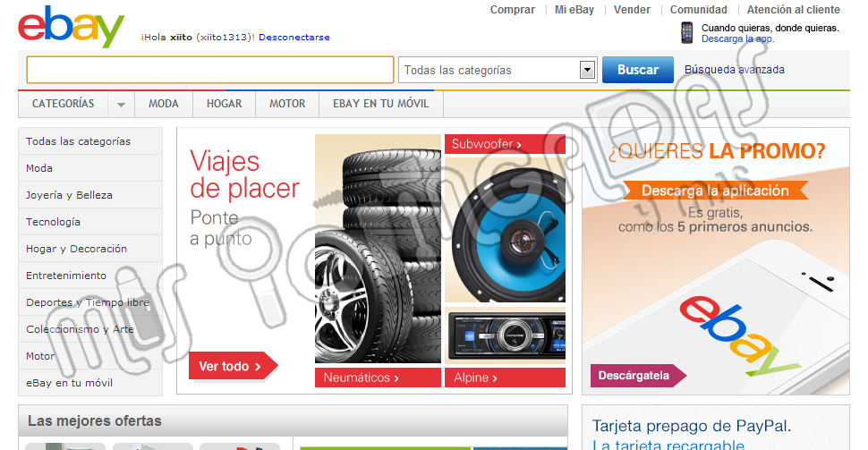Open the category dropdown arrow in search bar
This screenshot has width=868, height=450.
click(x=587, y=70)
